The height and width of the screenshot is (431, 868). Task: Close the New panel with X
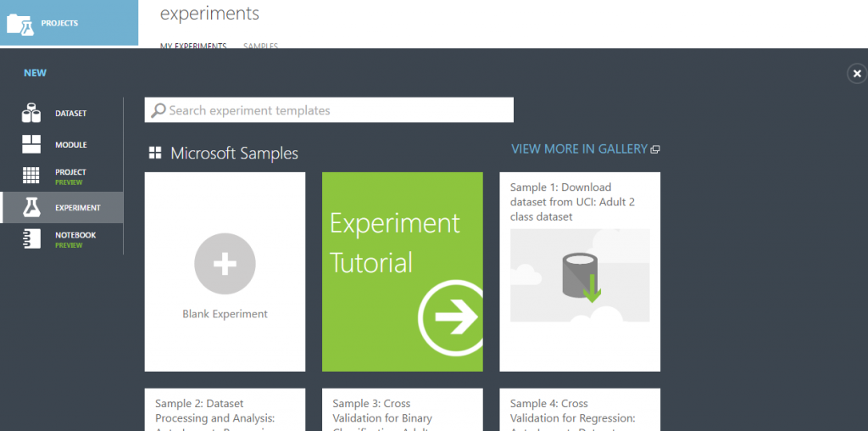tap(857, 73)
